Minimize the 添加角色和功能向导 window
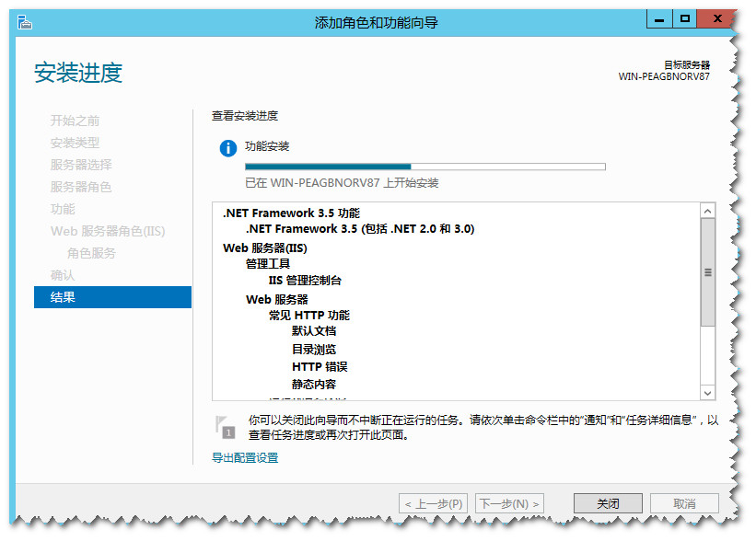Screen dimensions: 756x541 [659, 19]
